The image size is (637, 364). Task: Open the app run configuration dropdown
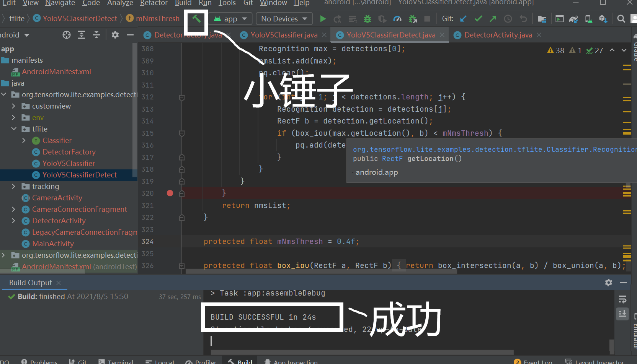click(x=230, y=18)
